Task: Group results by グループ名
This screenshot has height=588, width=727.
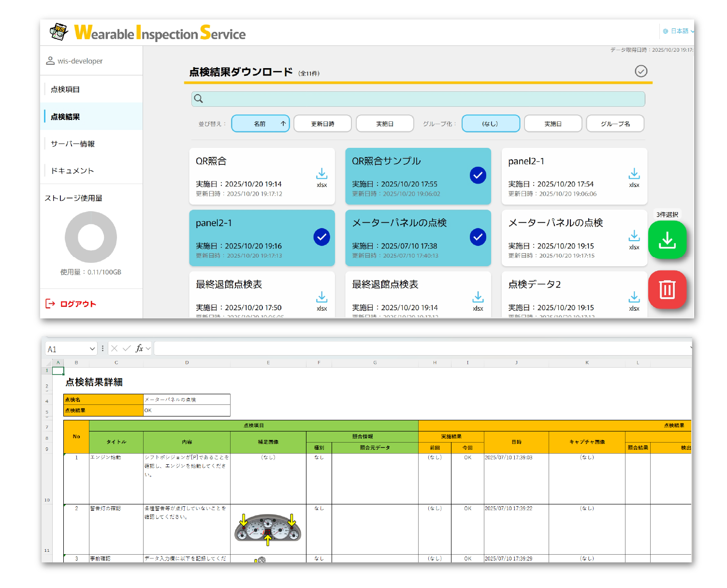Action: click(615, 124)
